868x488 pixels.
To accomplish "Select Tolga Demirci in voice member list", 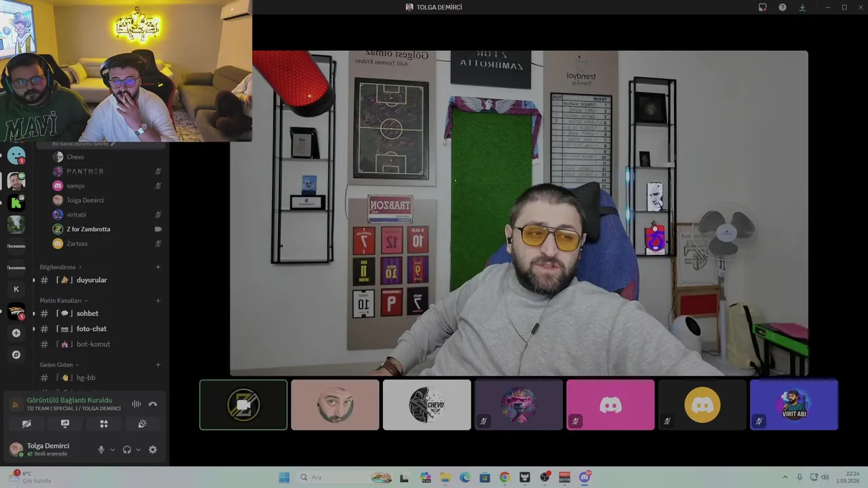I will point(106,200).
